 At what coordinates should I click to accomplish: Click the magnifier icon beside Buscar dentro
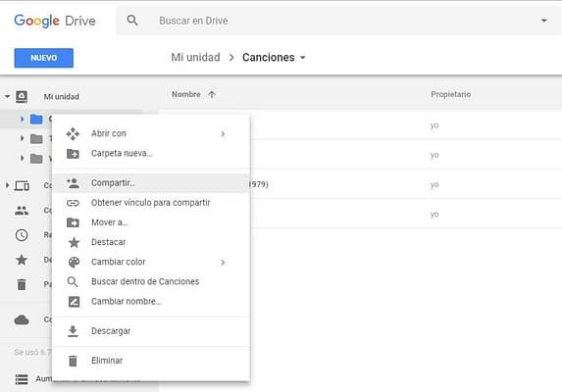[73, 282]
